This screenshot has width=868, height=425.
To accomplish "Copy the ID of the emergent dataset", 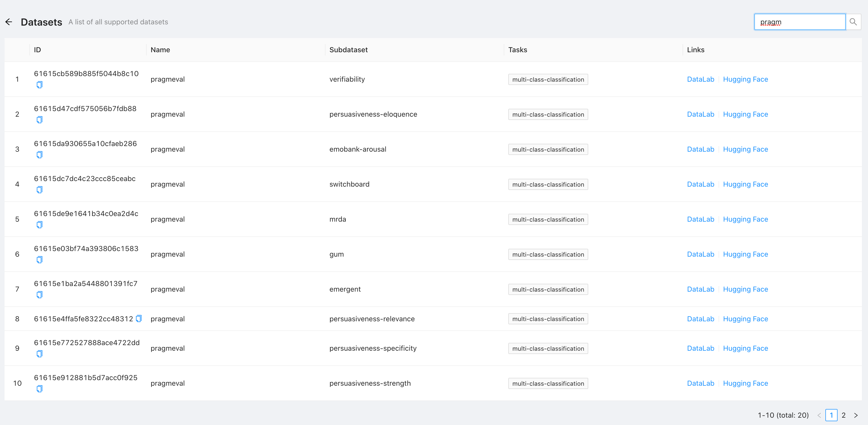I will pyautogui.click(x=39, y=295).
